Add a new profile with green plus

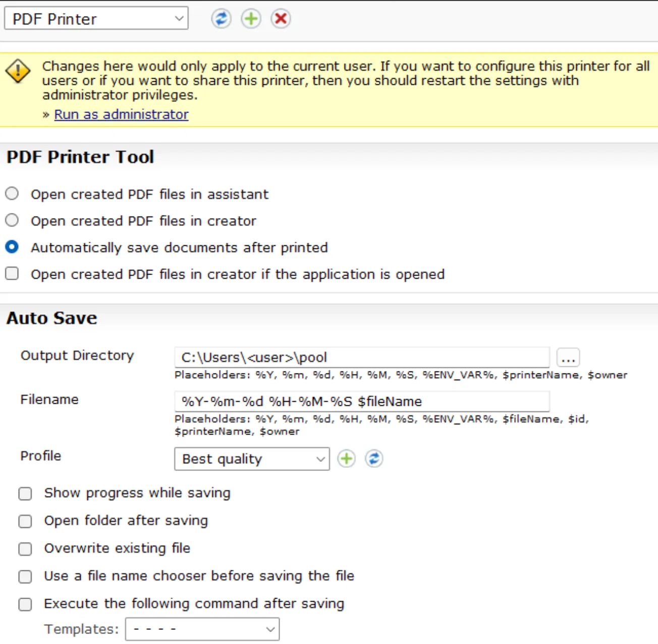(346, 459)
